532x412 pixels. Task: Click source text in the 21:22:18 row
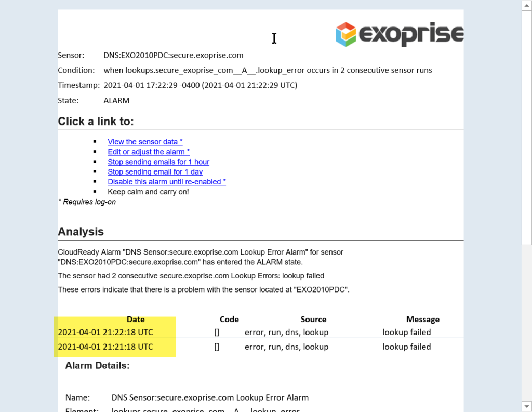(286, 332)
